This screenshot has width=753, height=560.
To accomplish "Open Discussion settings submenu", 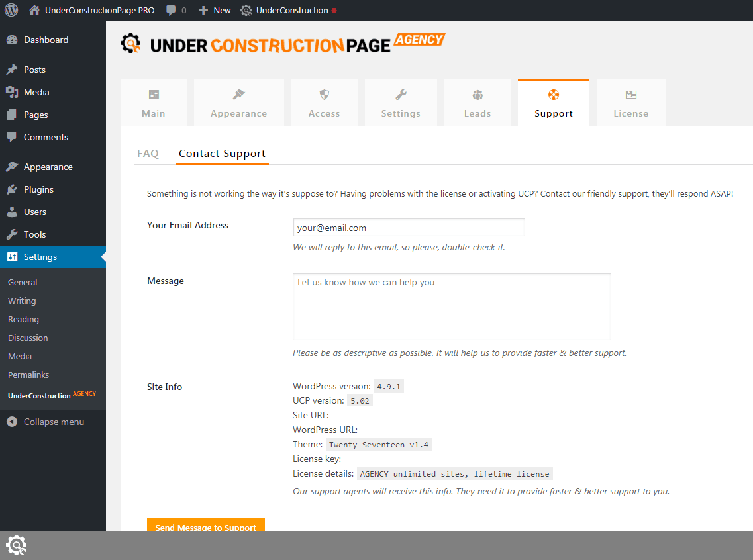I will click(28, 338).
